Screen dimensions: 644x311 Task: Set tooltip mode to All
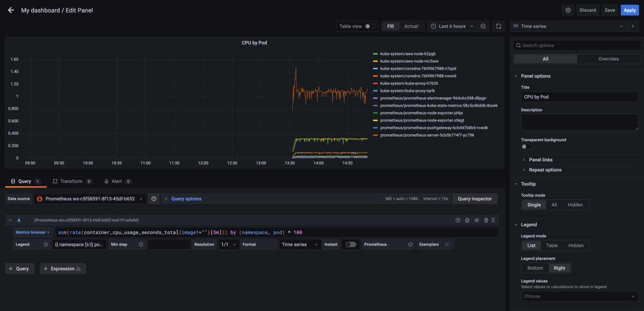click(554, 205)
